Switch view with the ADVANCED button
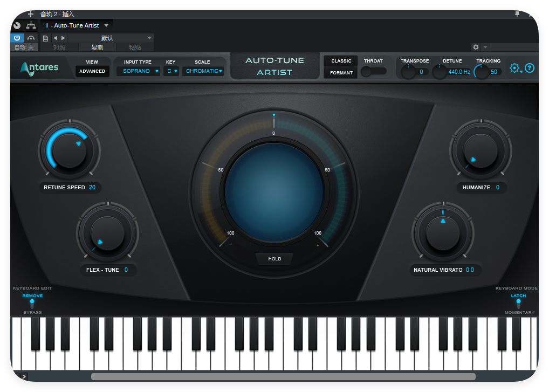This screenshot has width=549, height=392. pos(92,71)
